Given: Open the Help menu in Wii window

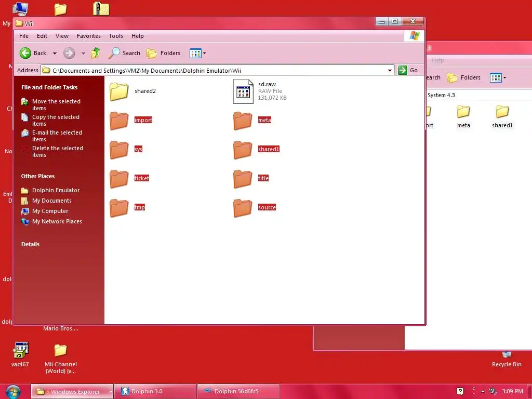Looking at the screenshot, I should click(x=137, y=36).
